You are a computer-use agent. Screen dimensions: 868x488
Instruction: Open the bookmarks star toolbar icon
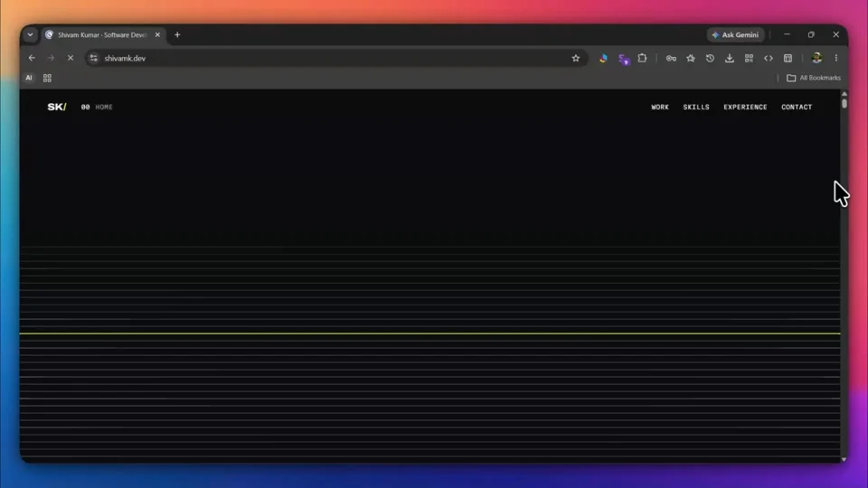[690, 58]
